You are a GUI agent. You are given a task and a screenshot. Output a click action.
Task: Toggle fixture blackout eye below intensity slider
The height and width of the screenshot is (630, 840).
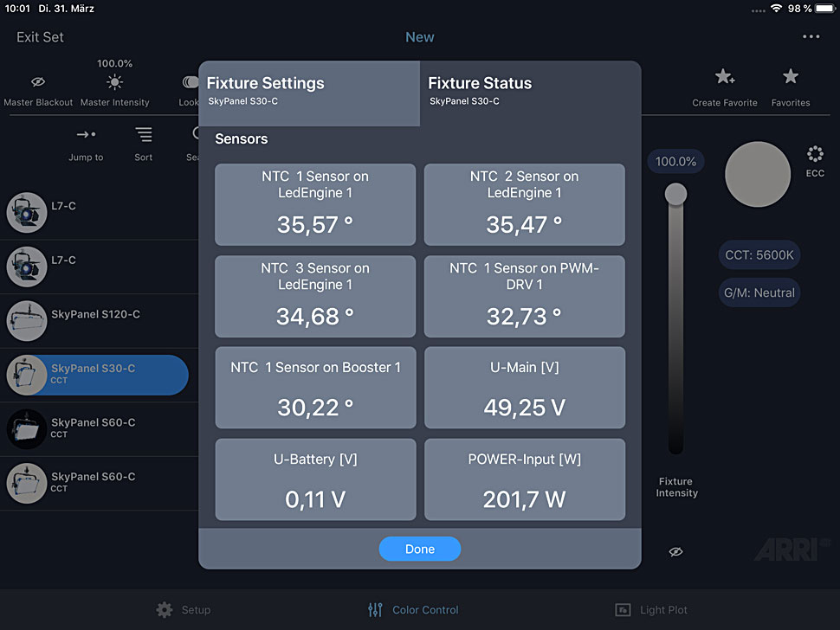[675, 551]
